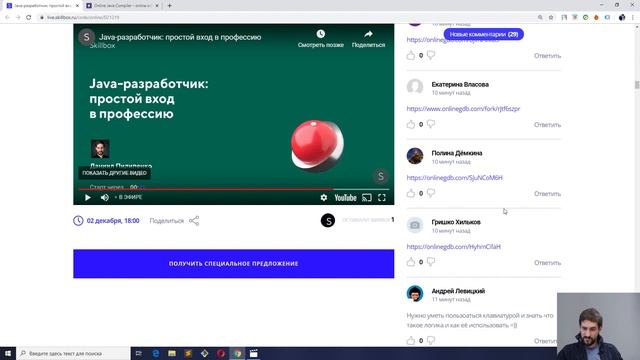
Task: Open Полина Дёмкина's onlinegdb link
Action: click(x=455, y=178)
